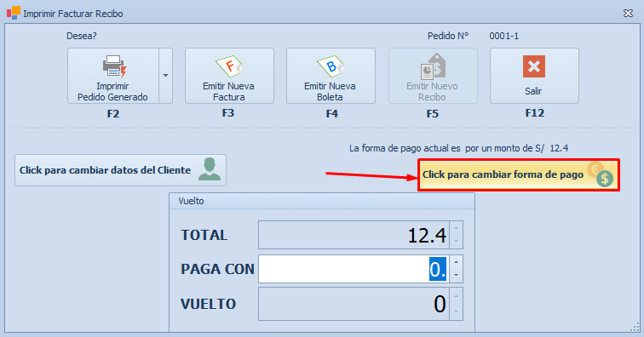Viewport: 644px width, 337px height.
Task: Click the resize grip at window corner
Action: (x=635, y=327)
